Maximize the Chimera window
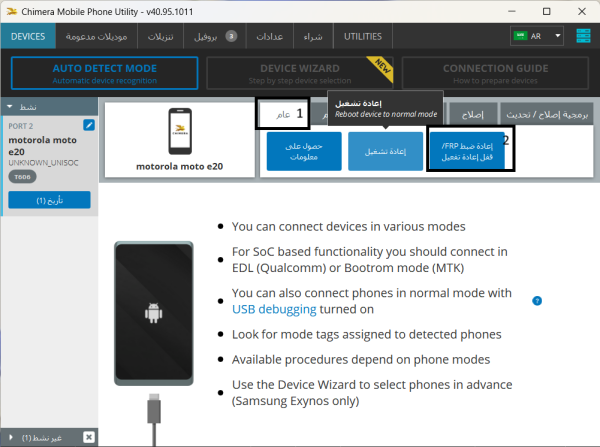Screen dimensions: 600x447 tap(547, 11)
